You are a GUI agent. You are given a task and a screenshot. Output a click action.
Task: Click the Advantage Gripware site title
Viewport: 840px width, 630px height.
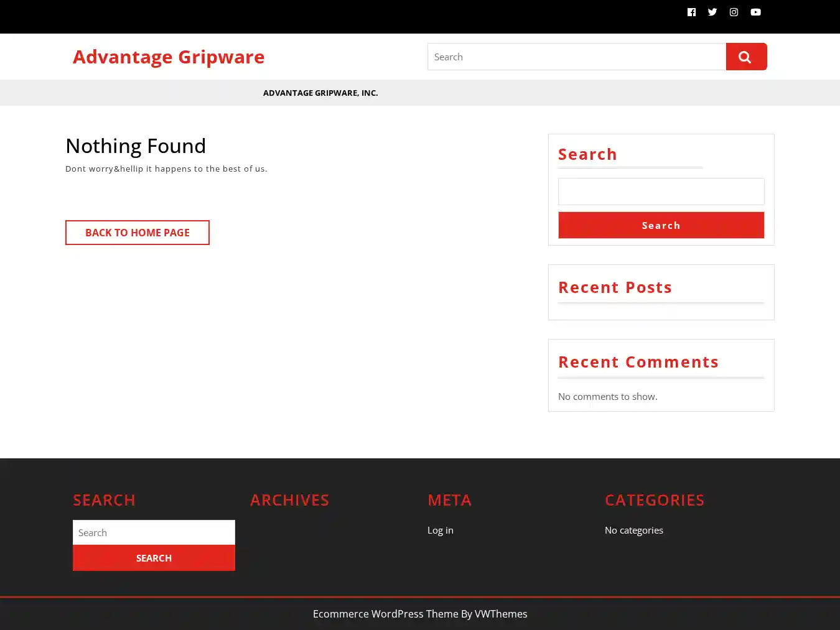point(169,57)
